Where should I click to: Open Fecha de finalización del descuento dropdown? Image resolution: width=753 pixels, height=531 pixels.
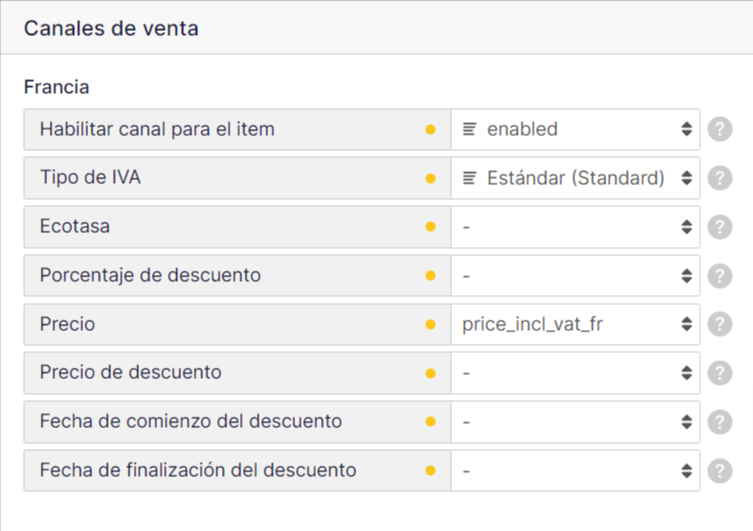click(575, 470)
